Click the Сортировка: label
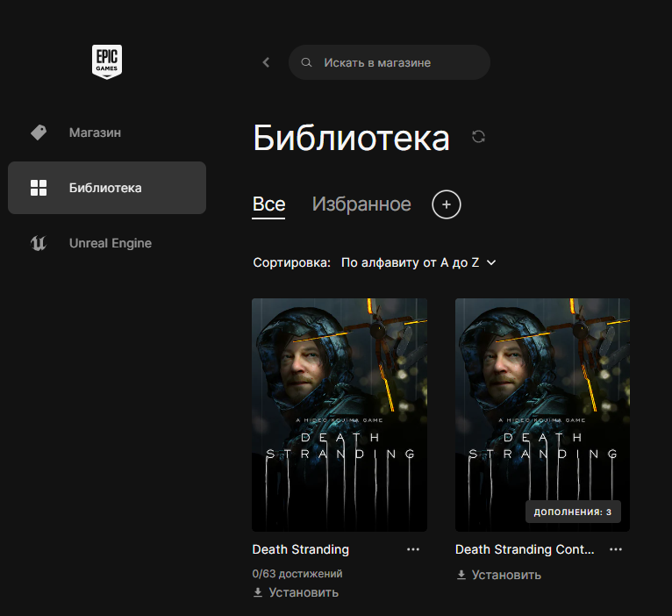The height and width of the screenshot is (616, 672). coord(292,262)
